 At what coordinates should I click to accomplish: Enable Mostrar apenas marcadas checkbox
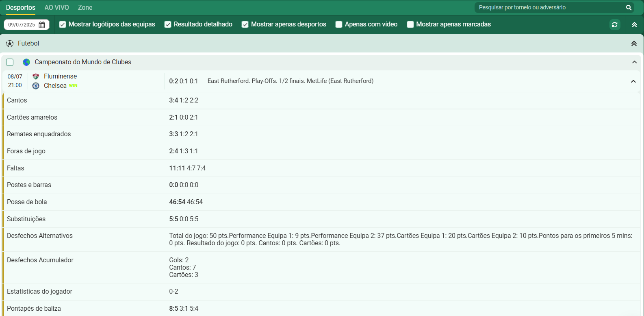(410, 24)
